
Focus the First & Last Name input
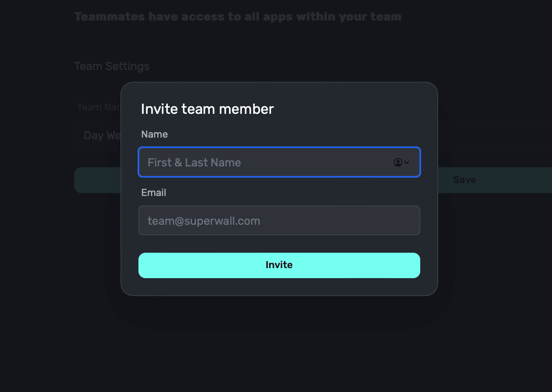263,162
